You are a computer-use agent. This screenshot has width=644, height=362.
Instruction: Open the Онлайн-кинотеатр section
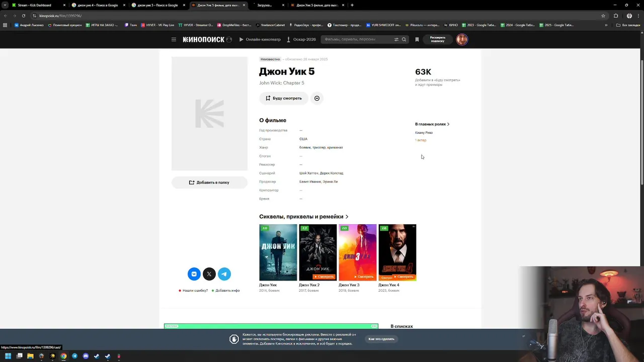[260, 39]
